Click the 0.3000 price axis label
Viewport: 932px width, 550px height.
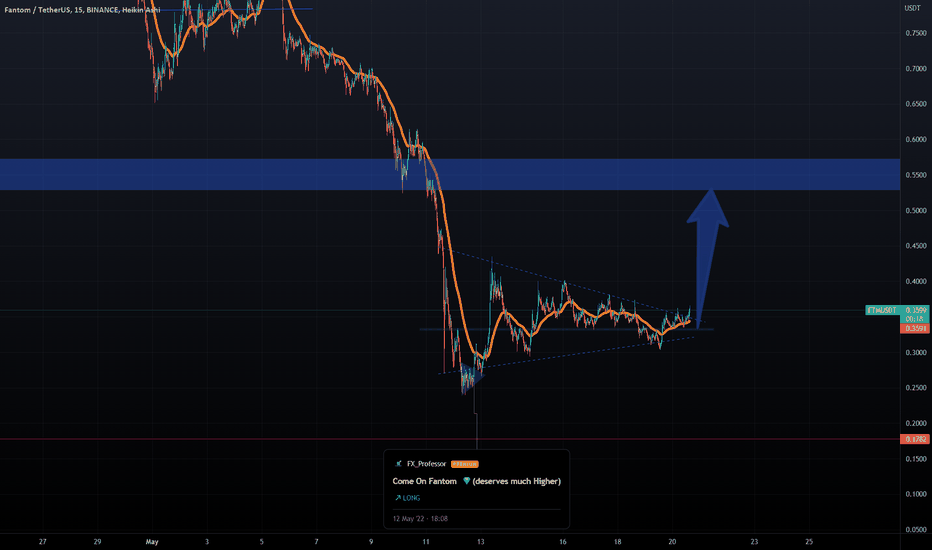coord(916,353)
